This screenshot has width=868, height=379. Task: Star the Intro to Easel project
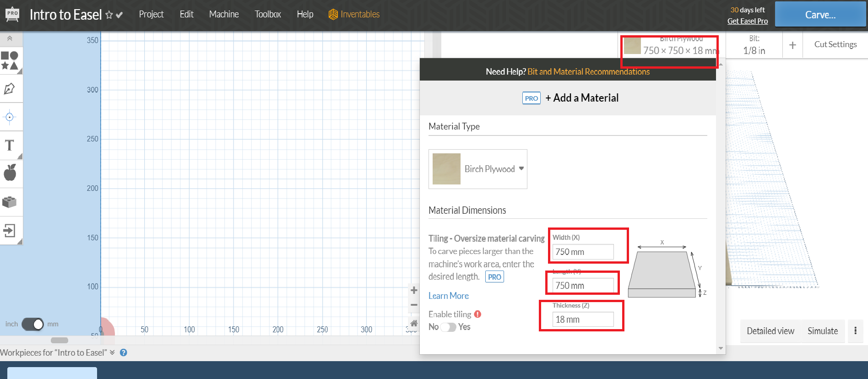coord(109,15)
